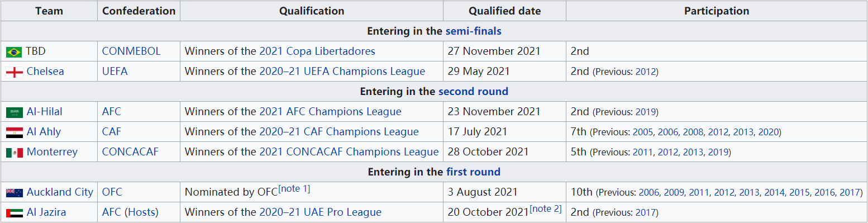Click the New Zealand flag by Auckland City
868x223 pixels.
coord(14,193)
